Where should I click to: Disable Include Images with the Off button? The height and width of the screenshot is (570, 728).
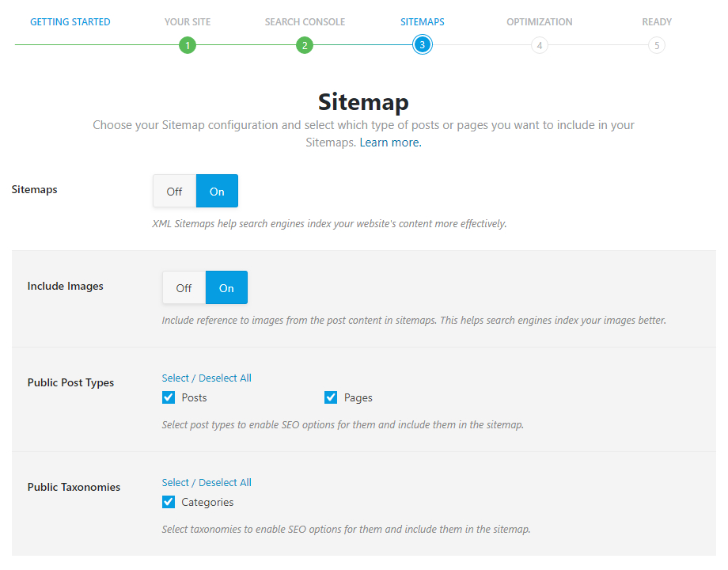point(184,287)
